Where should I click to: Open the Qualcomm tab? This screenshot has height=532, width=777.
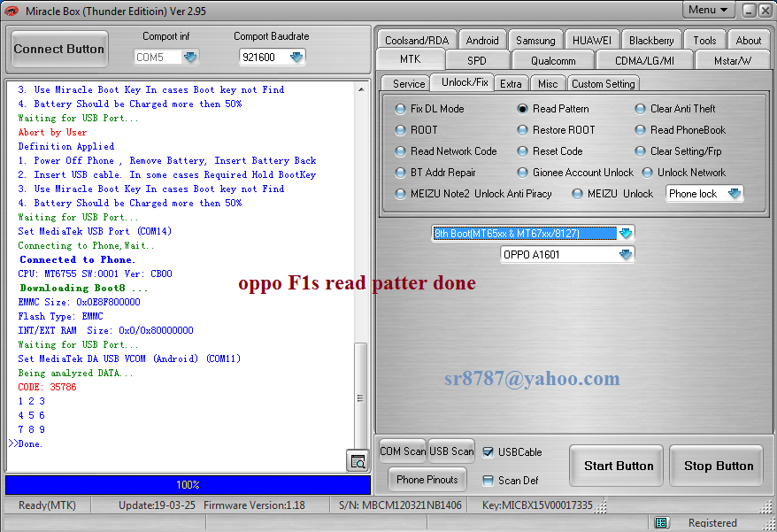click(553, 60)
